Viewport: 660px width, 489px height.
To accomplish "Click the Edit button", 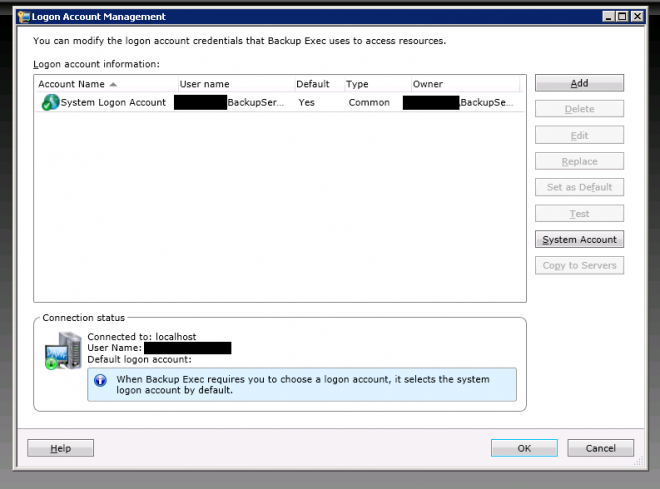I will (579, 135).
